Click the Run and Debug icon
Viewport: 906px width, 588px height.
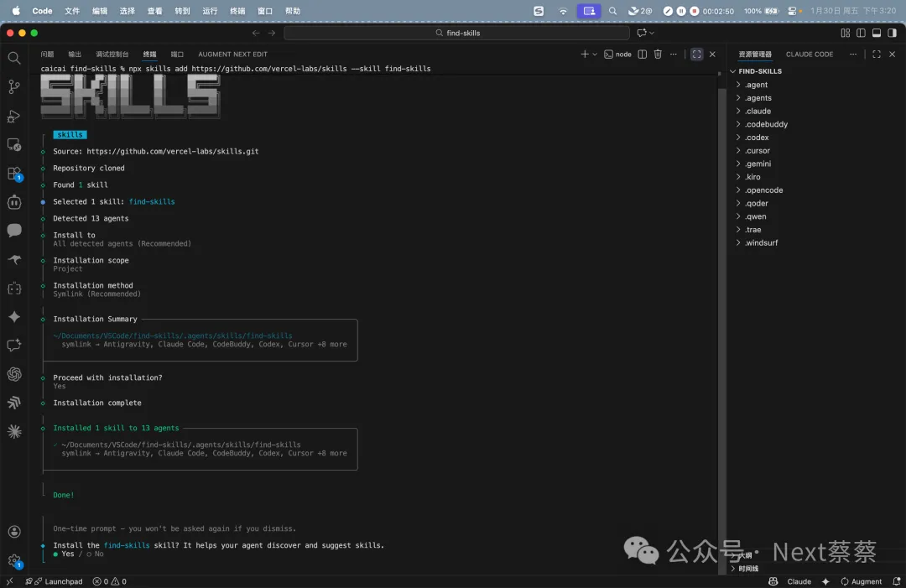click(x=14, y=116)
